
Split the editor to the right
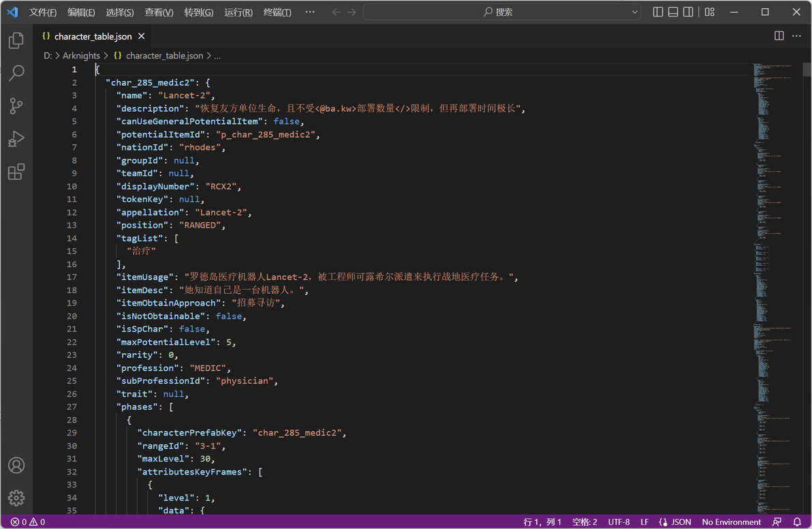(779, 35)
